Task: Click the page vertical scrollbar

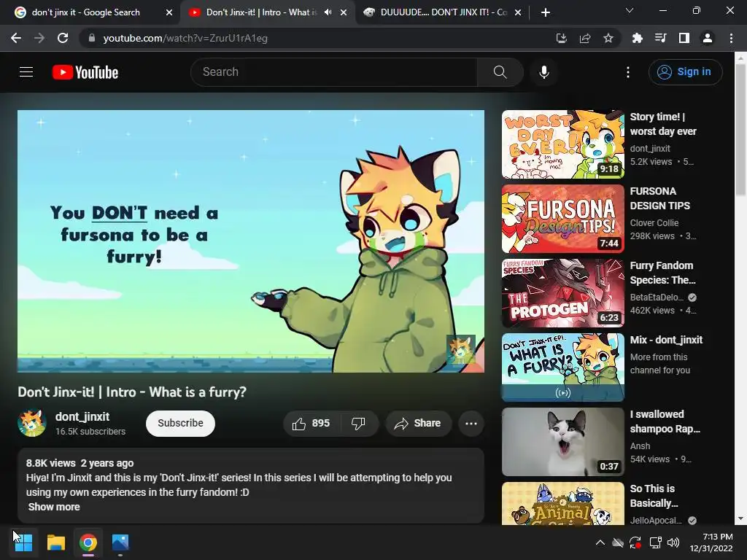Action: click(740, 128)
